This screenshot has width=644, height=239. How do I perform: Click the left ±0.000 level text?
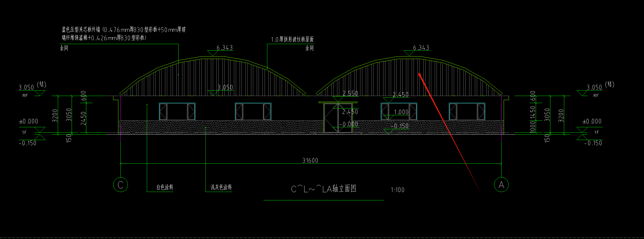(28, 121)
